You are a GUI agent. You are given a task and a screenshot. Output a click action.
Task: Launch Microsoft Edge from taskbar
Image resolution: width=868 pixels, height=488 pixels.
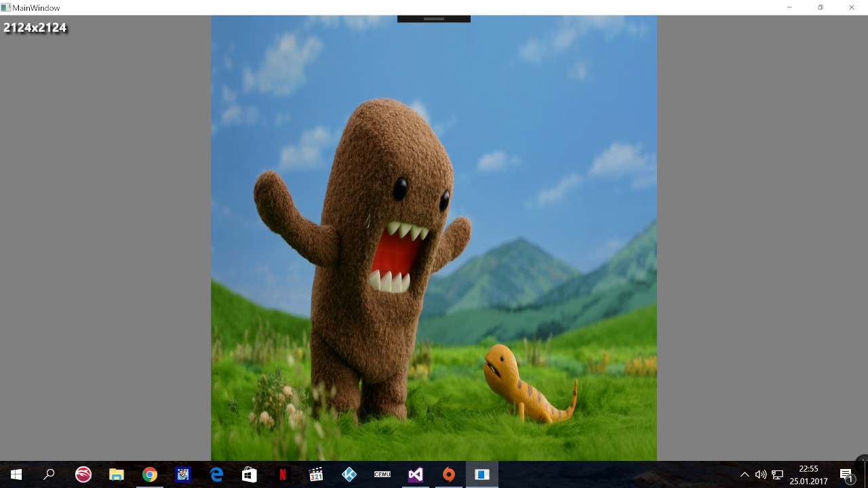coord(216,474)
